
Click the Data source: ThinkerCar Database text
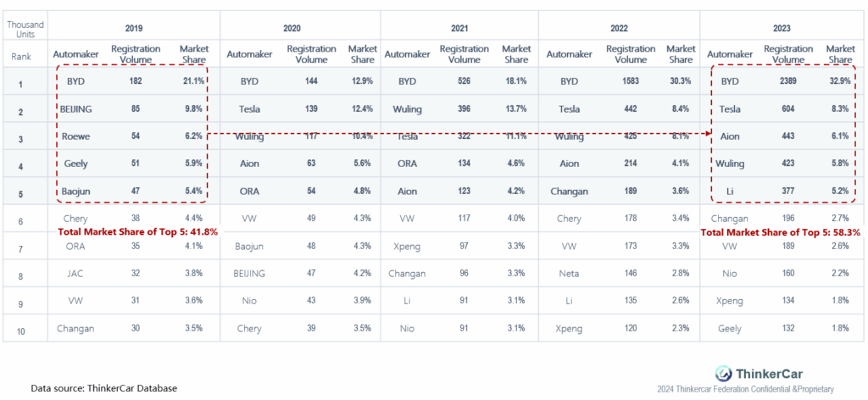click(104, 388)
